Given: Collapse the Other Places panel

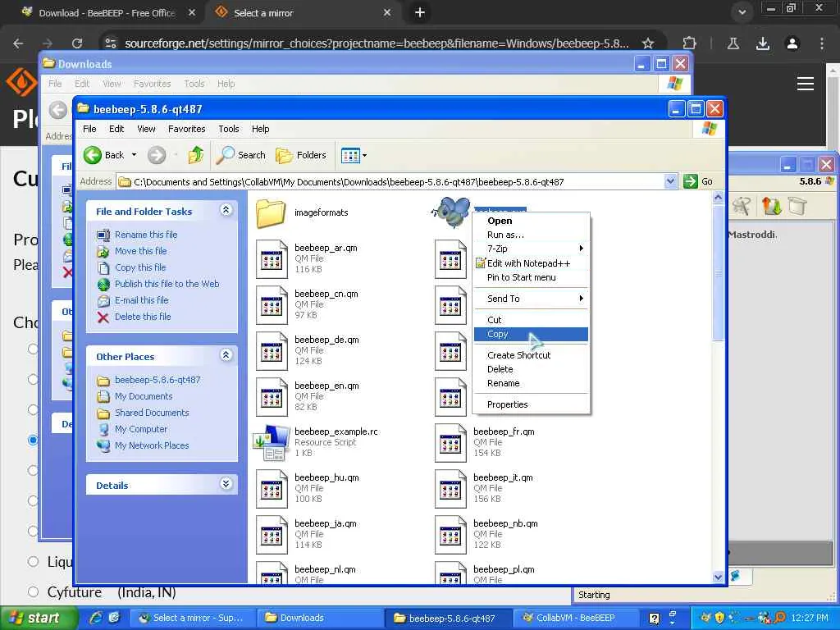Looking at the screenshot, I should coord(226,354).
